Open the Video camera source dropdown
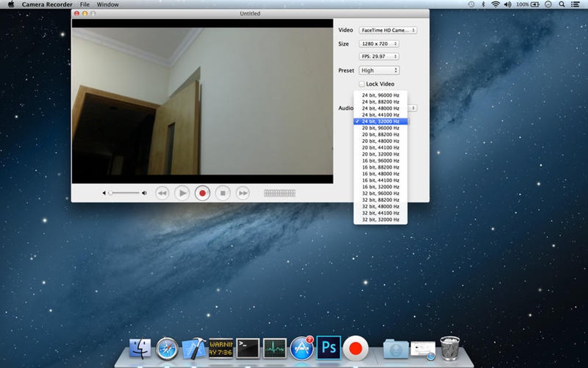Viewport: 588px width, 368px height. pyautogui.click(x=387, y=30)
